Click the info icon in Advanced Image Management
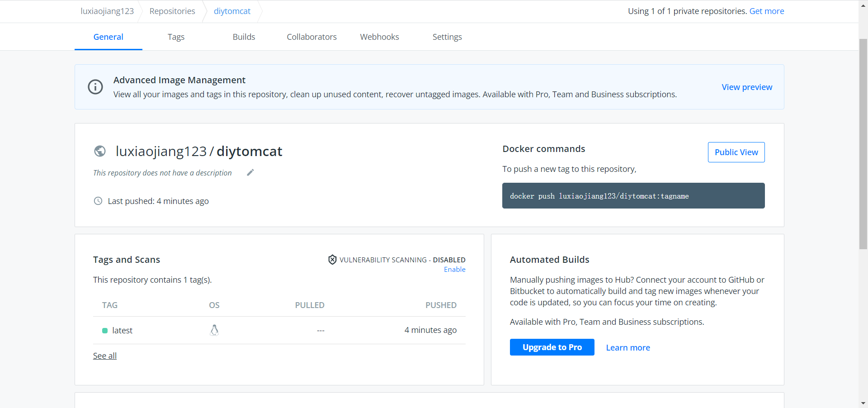This screenshot has width=868, height=408. click(x=95, y=87)
